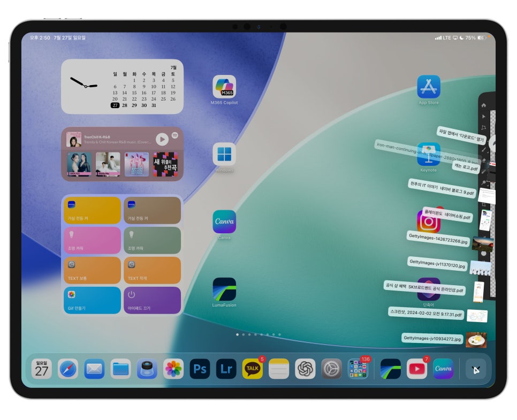Open the Magnifier app in the dock

point(147,369)
